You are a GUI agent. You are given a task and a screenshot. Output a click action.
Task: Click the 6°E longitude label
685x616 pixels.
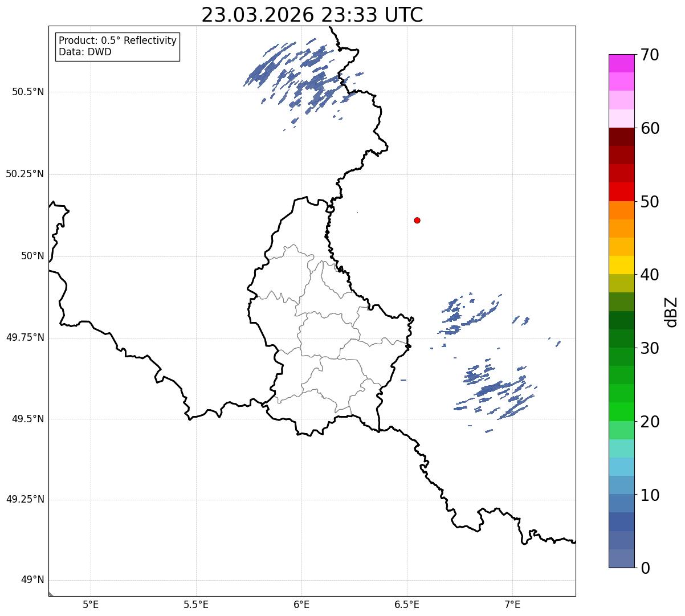coord(301,604)
